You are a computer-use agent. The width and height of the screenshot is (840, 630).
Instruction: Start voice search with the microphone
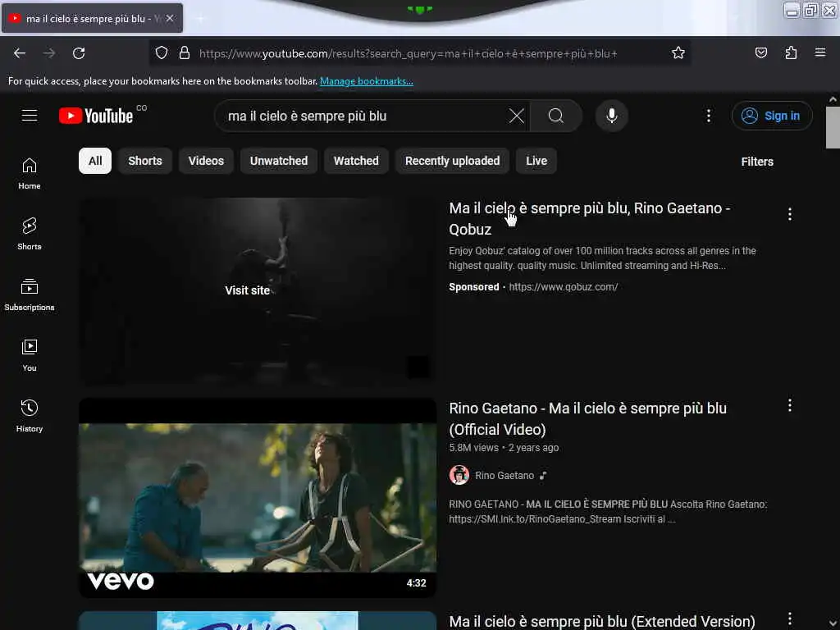click(x=611, y=116)
